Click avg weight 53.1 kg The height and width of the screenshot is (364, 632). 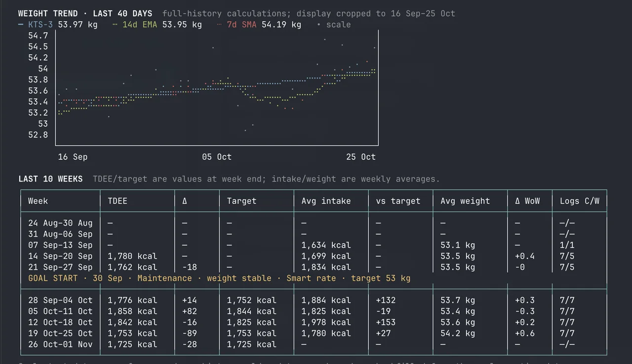pyautogui.click(x=458, y=245)
